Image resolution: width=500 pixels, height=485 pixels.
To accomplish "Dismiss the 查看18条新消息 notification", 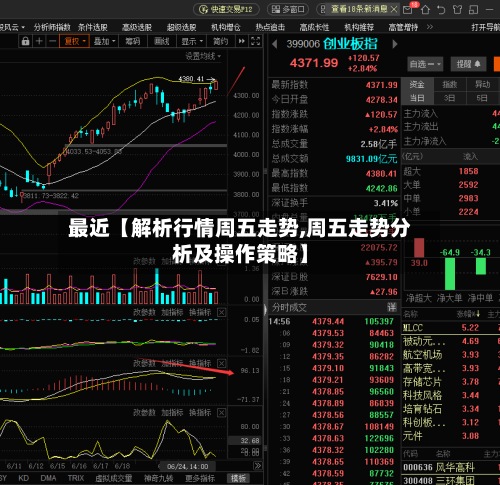I will tap(394, 9).
